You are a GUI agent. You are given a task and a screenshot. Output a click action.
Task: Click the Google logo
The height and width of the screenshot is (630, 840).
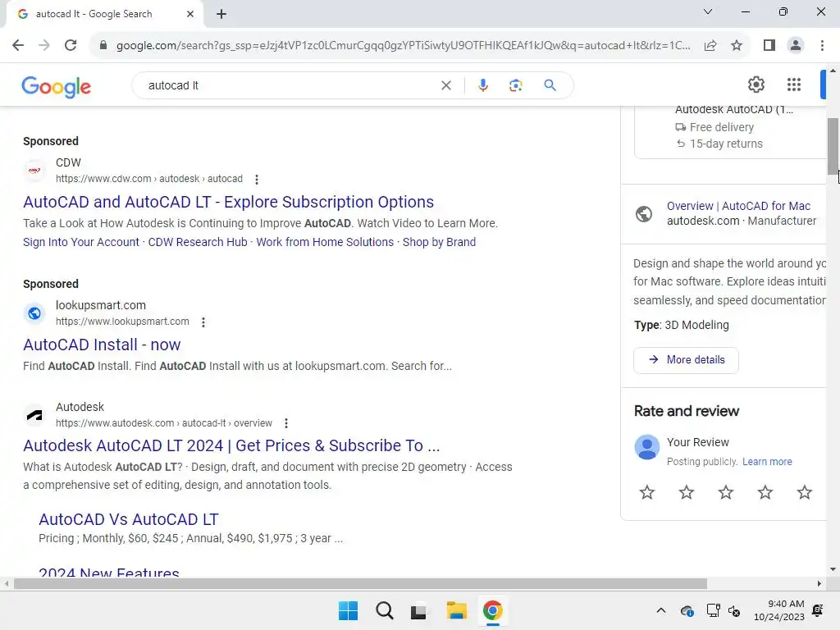[x=57, y=86]
